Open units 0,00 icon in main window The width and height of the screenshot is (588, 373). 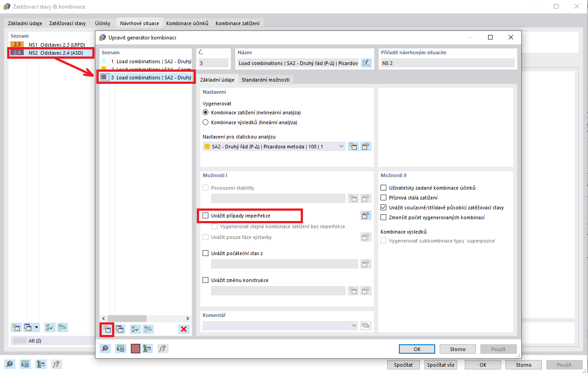[x=25, y=364]
